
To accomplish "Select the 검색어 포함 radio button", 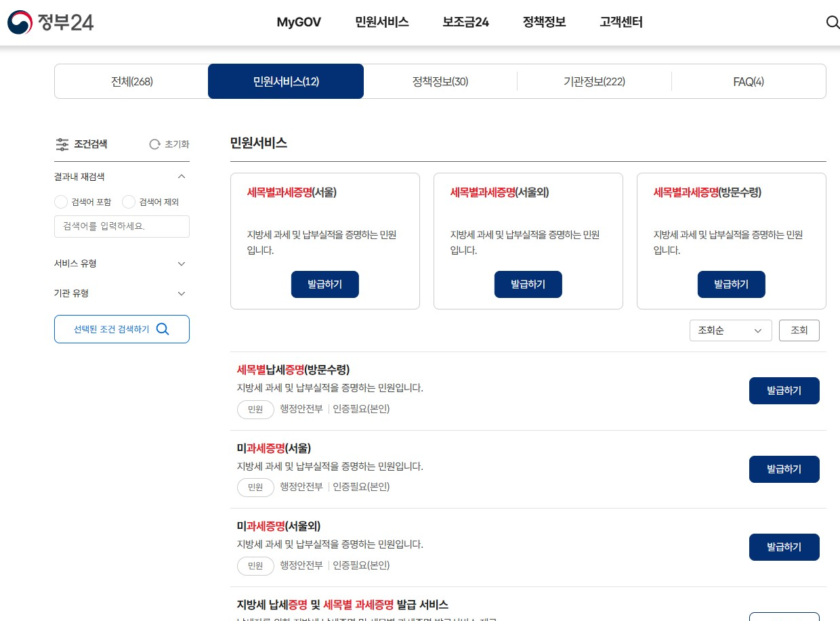I will (x=61, y=202).
